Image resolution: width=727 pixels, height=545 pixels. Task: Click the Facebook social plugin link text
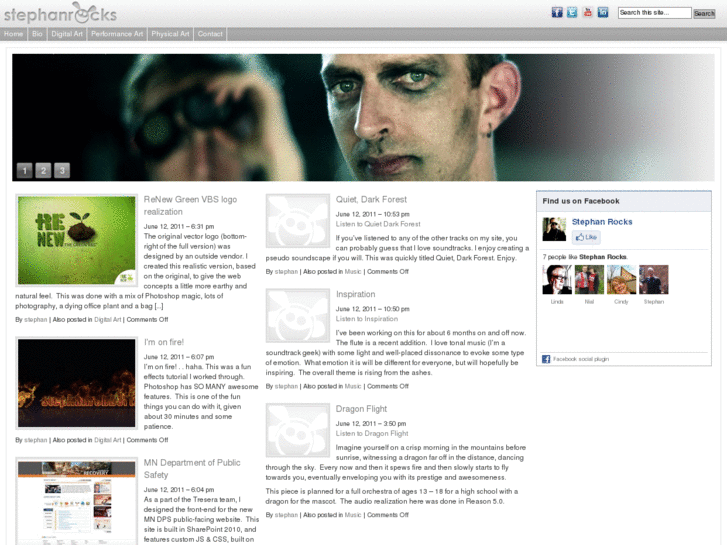click(x=581, y=359)
